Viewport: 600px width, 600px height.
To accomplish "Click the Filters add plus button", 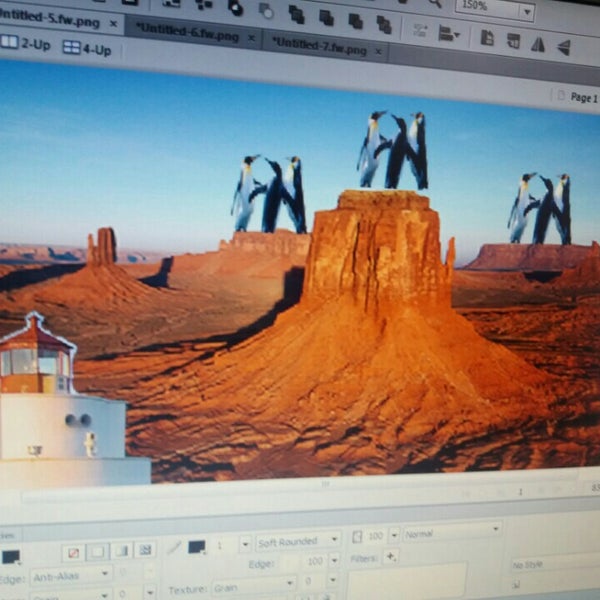I will click(391, 557).
